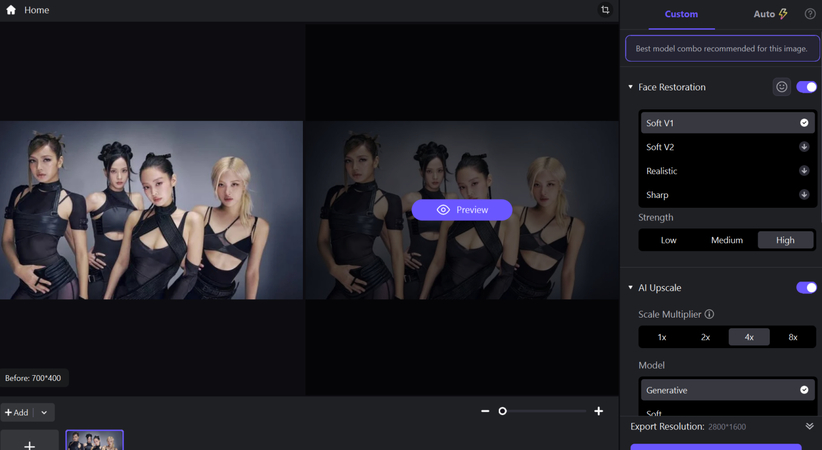Click the original before image
822x450 pixels.
click(151, 210)
